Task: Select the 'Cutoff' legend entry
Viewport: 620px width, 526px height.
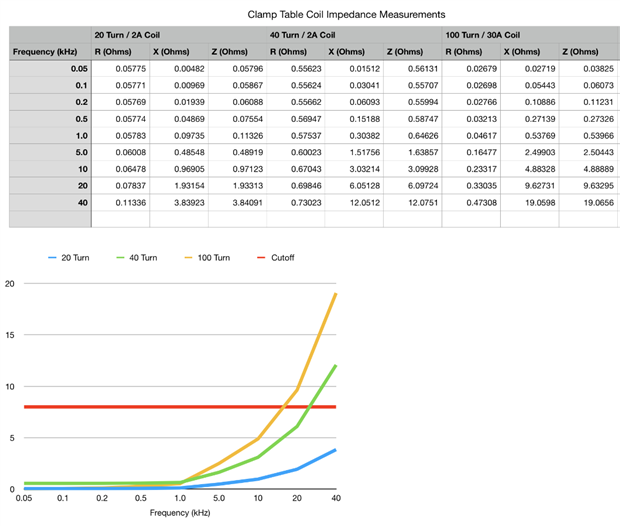Action: pos(276,258)
